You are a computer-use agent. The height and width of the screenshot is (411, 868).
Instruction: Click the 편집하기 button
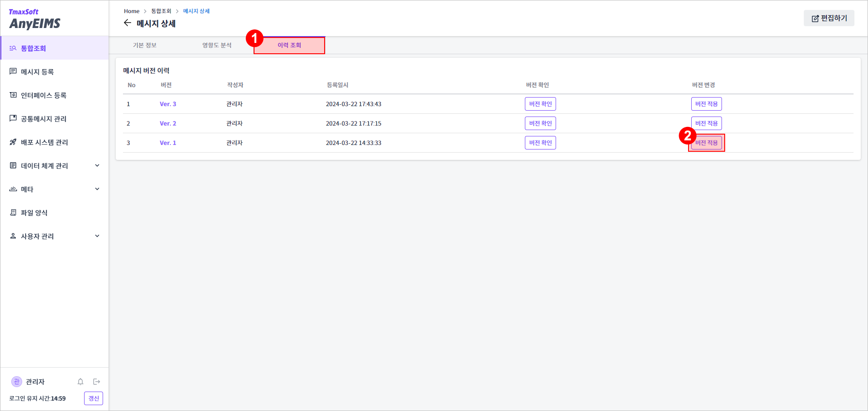[x=829, y=18]
